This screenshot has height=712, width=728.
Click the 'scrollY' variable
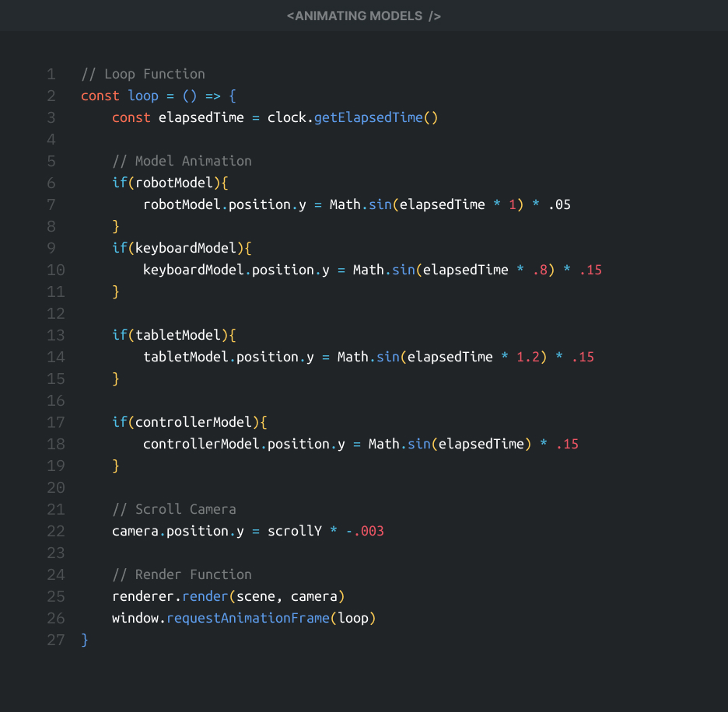point(294,531)
